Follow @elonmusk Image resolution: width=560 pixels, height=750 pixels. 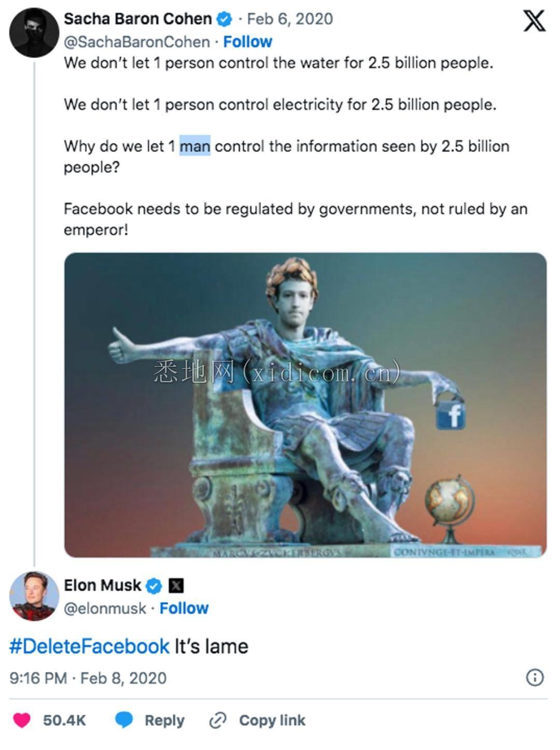point(184,608)
